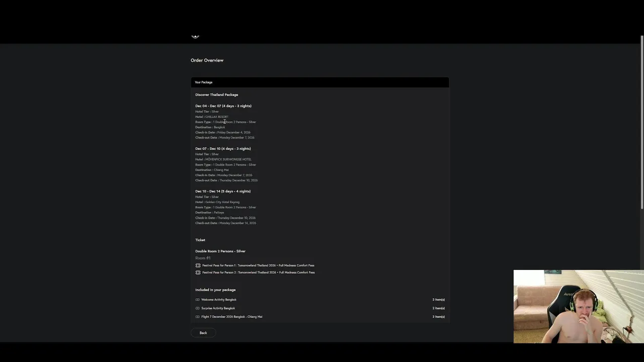644x362 pixels.
Task: Click the ticket icon for Person 1 pass
Action: click(198, 265)
